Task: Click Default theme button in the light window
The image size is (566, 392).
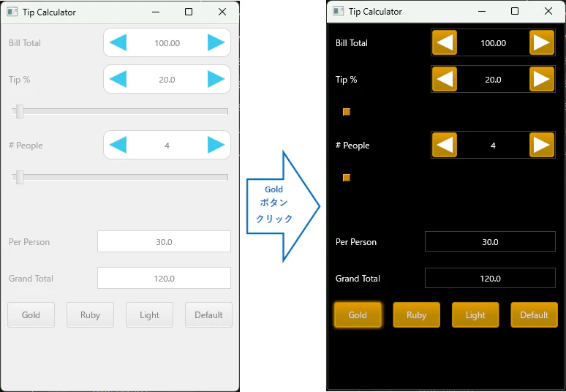Action: (x=208, y=314)
